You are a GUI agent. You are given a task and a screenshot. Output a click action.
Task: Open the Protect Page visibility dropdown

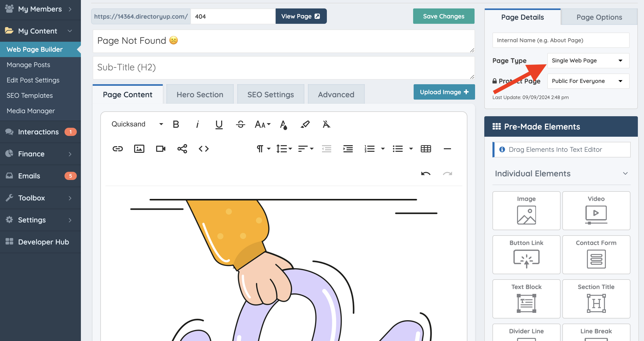pos(588,81)
